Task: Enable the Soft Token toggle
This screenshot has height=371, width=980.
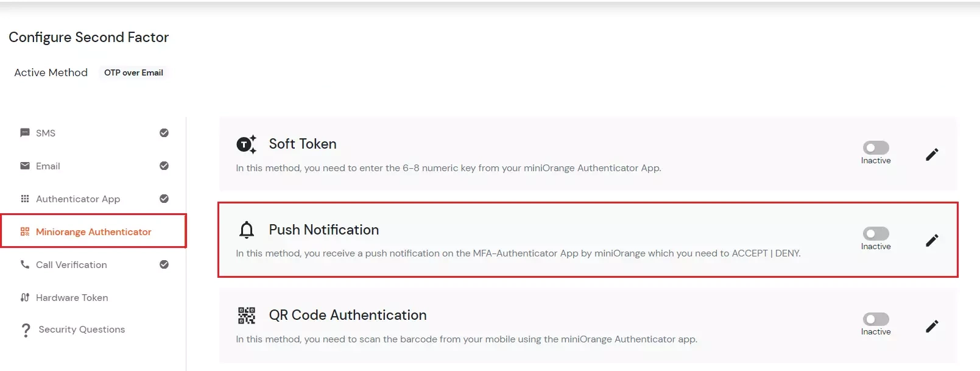Action: click(x=876, y=148)
